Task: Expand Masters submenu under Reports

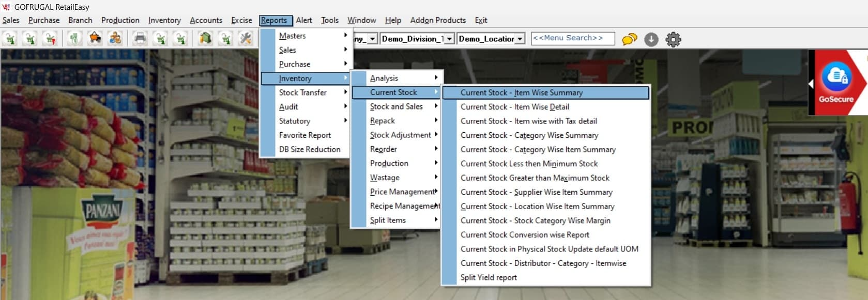Action: tap(306, 36)
